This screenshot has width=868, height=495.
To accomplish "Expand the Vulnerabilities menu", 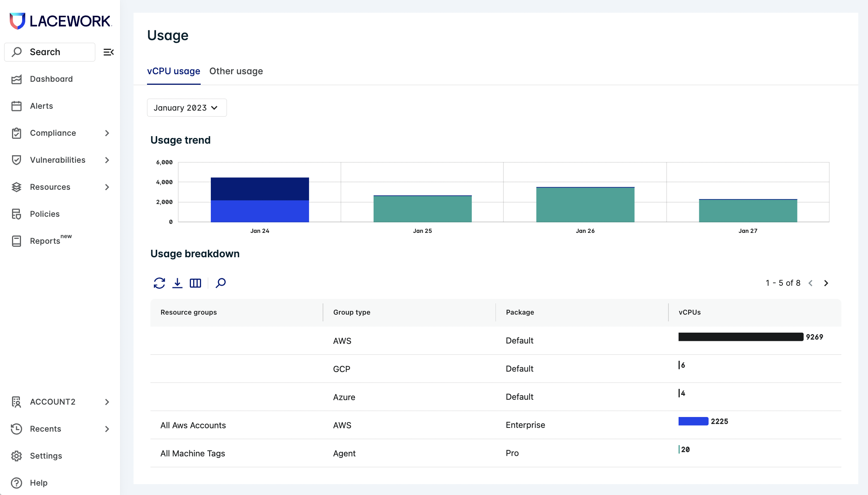I will (x=57, y=160).
